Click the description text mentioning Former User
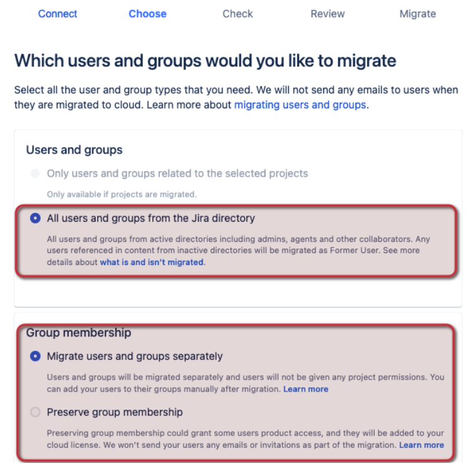476x463 pixels. [x=238, y=250]
